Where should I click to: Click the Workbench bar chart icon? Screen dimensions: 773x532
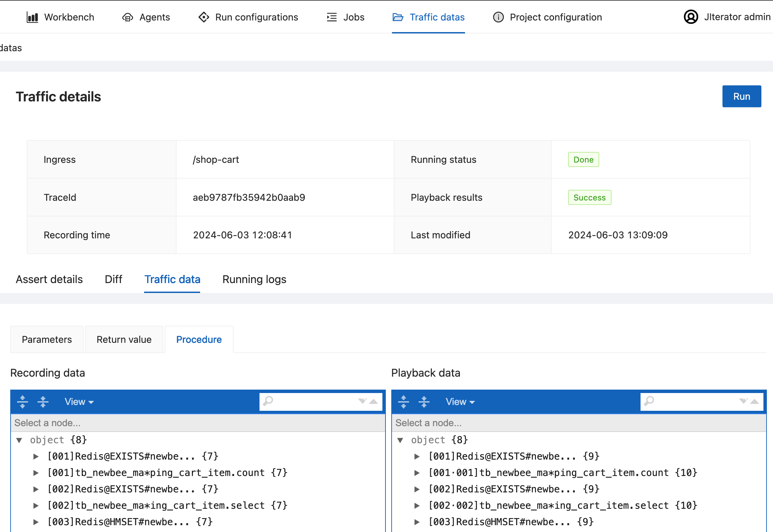point(32,17)
